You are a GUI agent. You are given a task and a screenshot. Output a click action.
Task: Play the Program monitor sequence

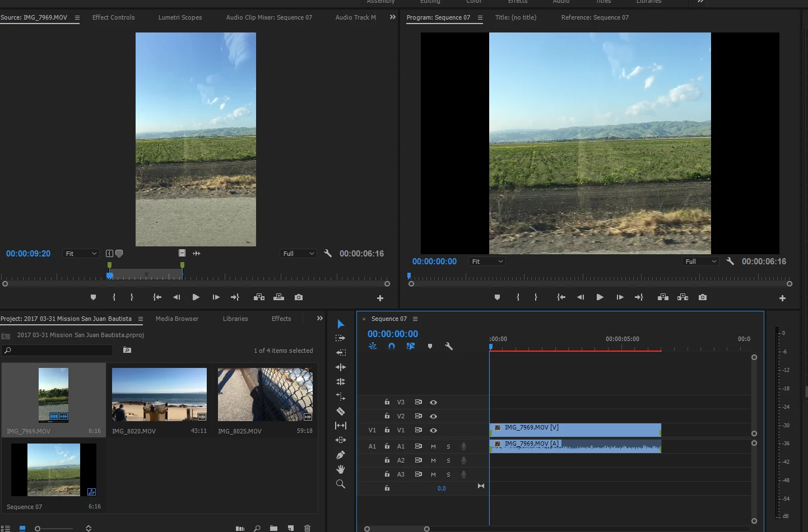600,297
